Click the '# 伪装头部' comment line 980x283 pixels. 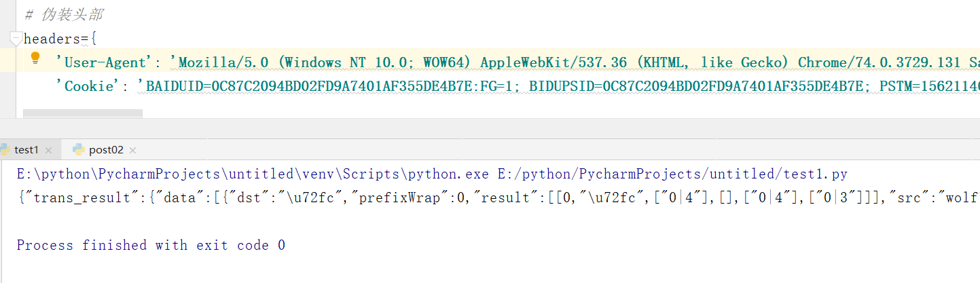click(x=64, y=14)
